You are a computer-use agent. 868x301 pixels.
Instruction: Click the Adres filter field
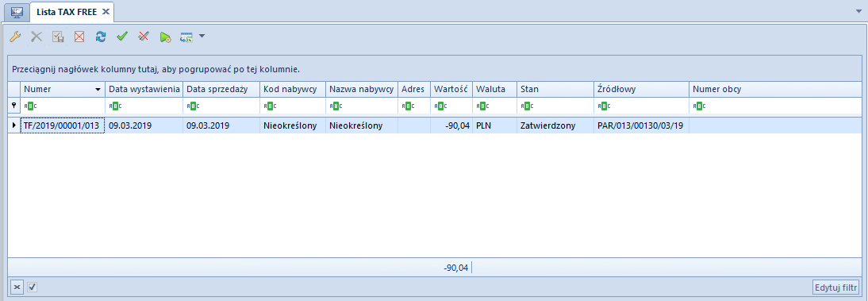(414, 106)
